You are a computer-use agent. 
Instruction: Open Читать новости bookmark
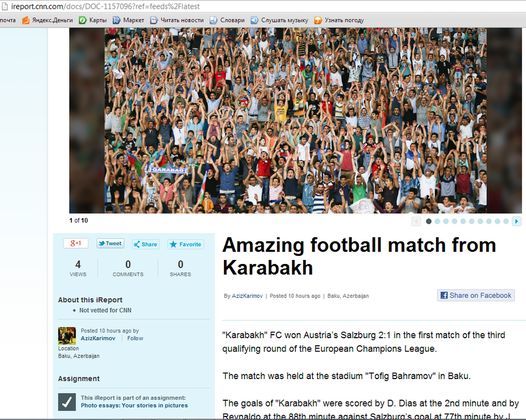tap(177, 20)
